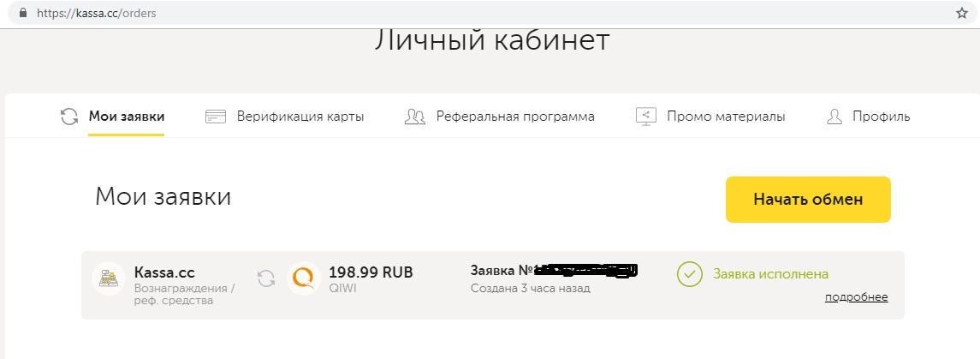The image size is (980, 359).
Task: Click the padlock icon in address bar
Action: click(24, 13)
